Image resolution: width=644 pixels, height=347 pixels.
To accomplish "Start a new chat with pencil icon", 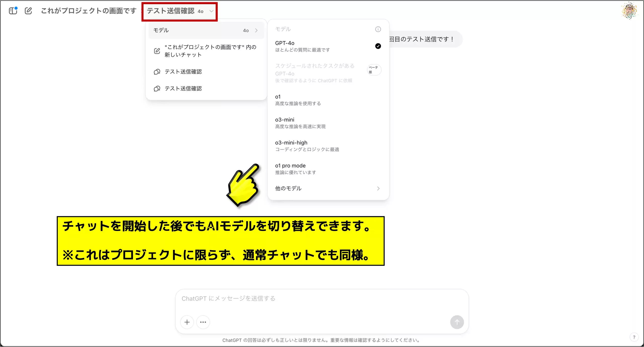I will (x=28, y=11).
